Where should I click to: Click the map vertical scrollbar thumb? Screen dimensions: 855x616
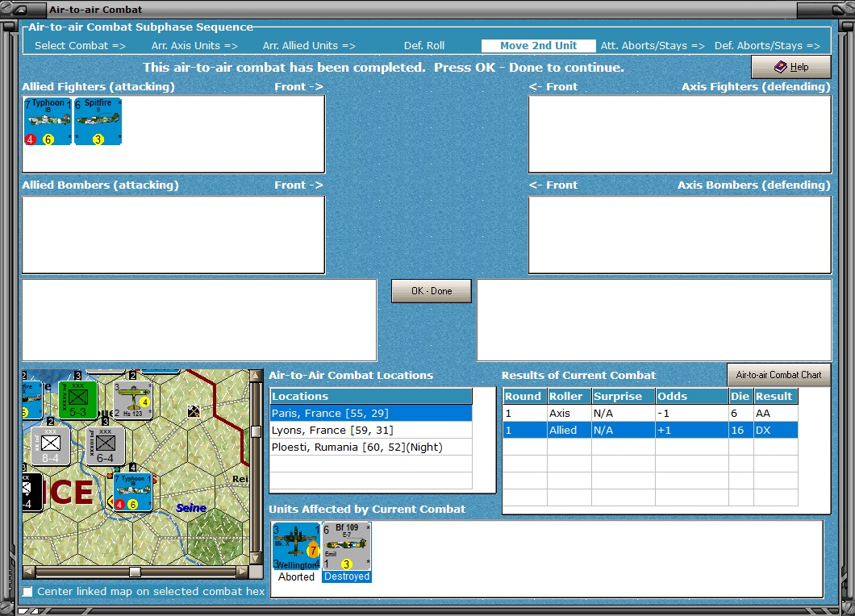(x=255, y=431)
